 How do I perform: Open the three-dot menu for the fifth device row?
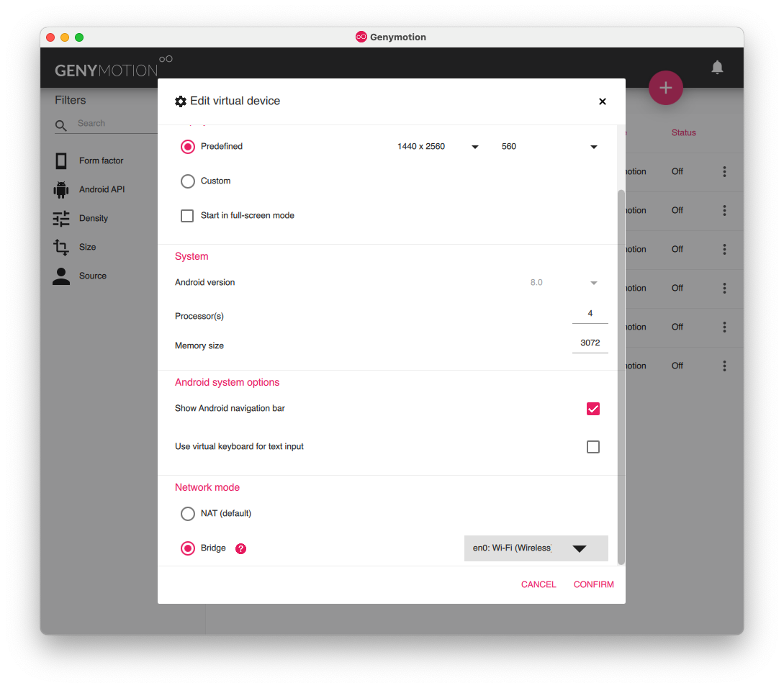[724, 327]
